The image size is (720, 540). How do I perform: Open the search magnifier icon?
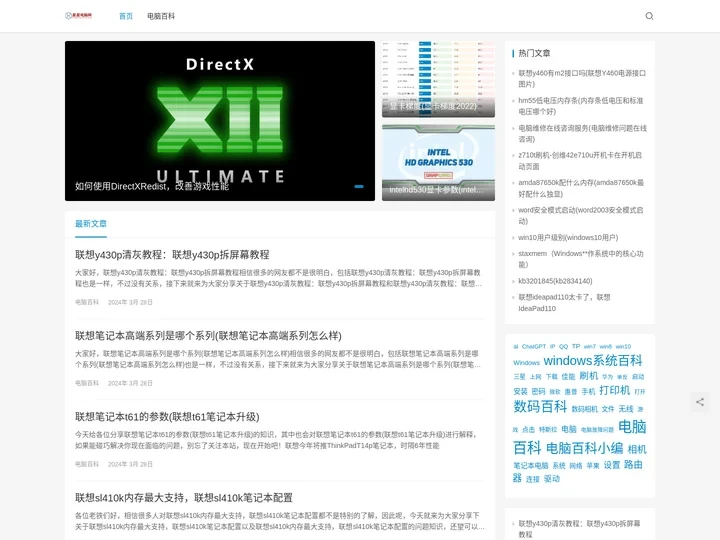(x=649, y=16)
